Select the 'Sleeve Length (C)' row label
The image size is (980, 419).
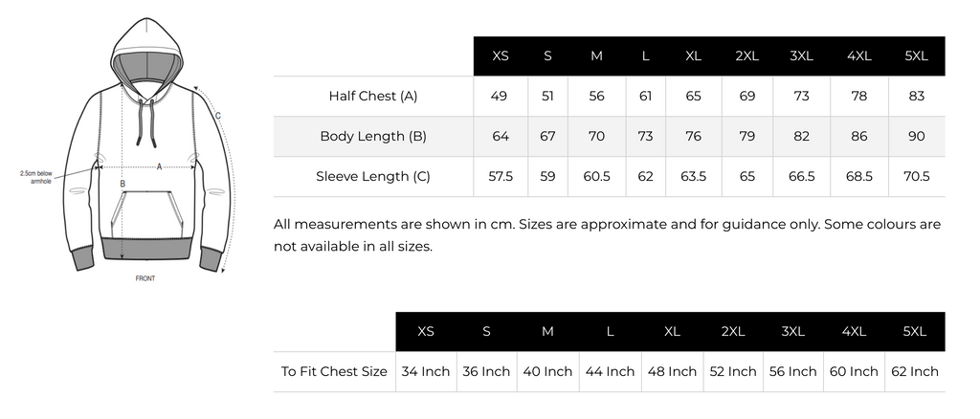(373, 176)
